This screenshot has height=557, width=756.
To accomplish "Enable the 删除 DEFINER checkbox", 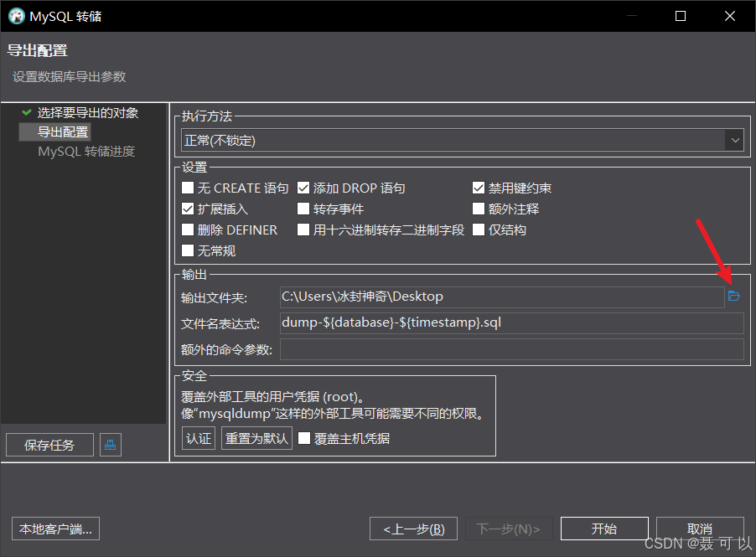I will coord(188,230).
